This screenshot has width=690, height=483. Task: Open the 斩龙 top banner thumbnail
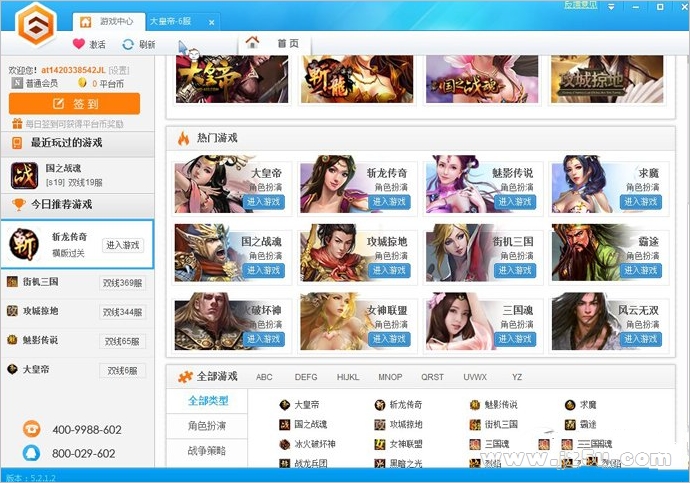click(357, 79)
